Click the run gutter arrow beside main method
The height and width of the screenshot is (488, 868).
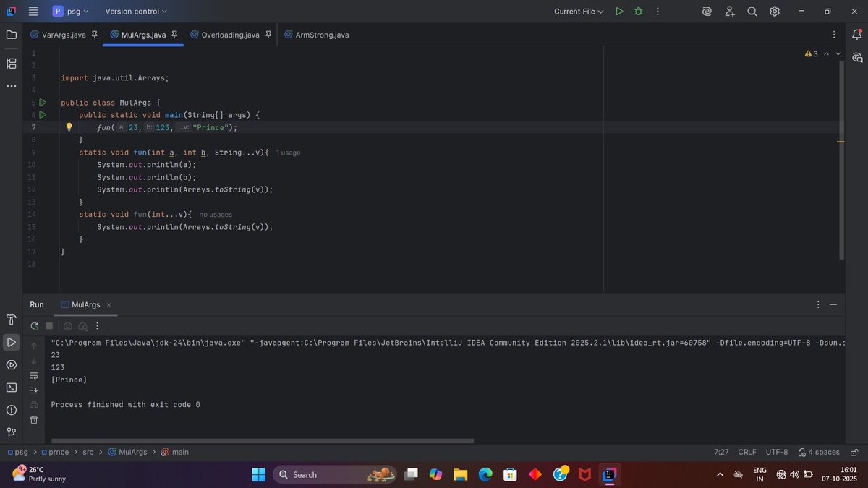point(43,115)
